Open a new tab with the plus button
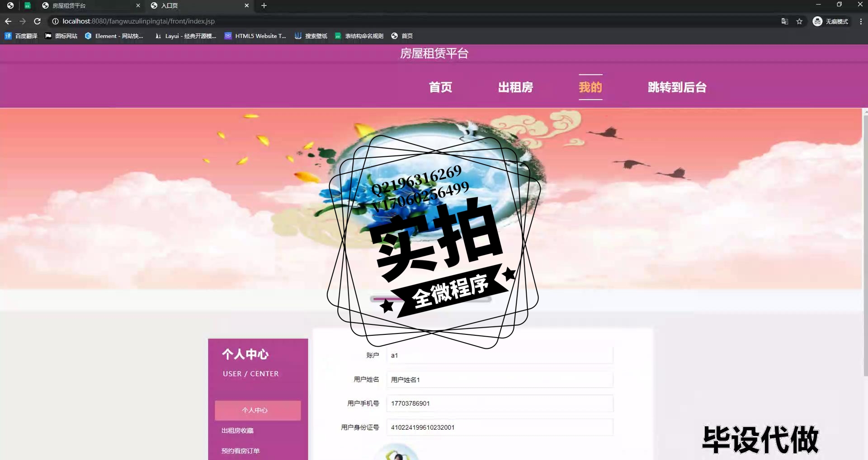Image resolution: width=868 pixels, height=460 pixels. coord(264,5)
